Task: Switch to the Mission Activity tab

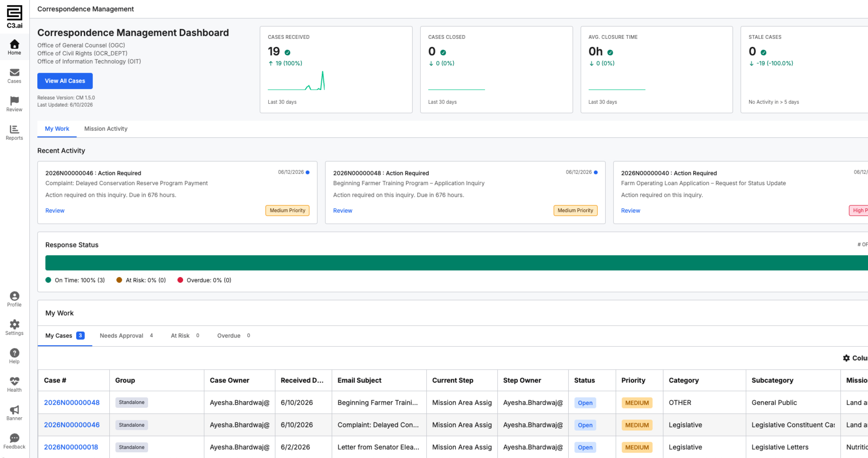Action: pos(106,129)
